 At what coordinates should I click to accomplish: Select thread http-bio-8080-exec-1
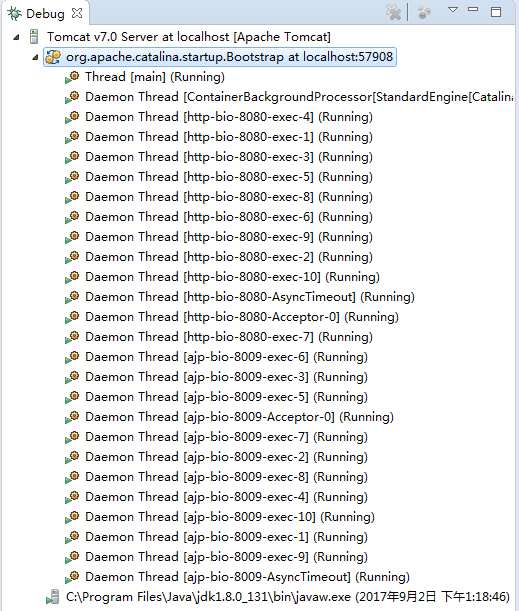[229, 137]
